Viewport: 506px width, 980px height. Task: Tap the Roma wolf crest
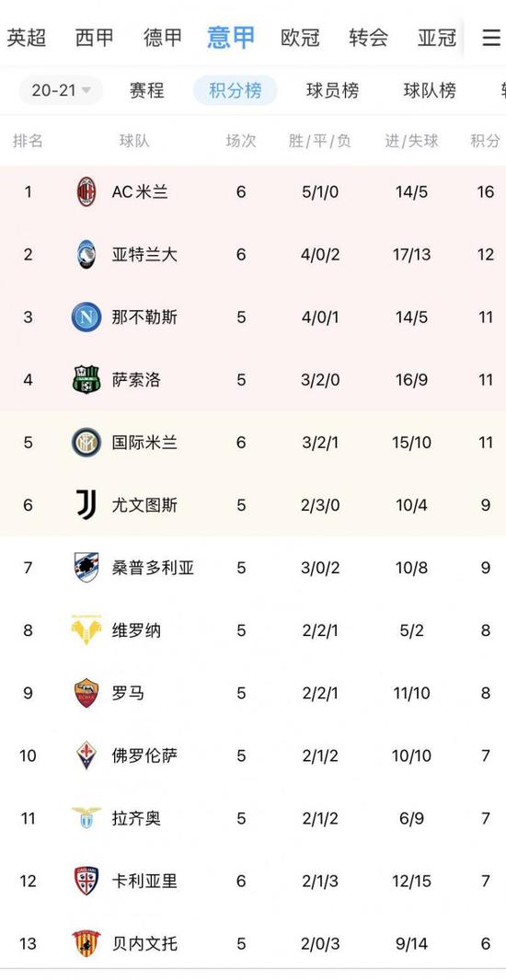click(x=86, y=693)
